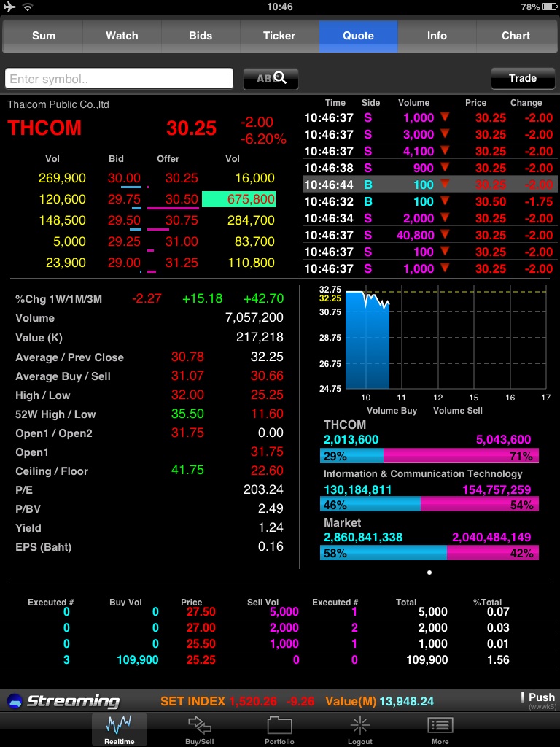Switch to the Watch tab
This screenshot has height=747, width=560.
point(122,36)
